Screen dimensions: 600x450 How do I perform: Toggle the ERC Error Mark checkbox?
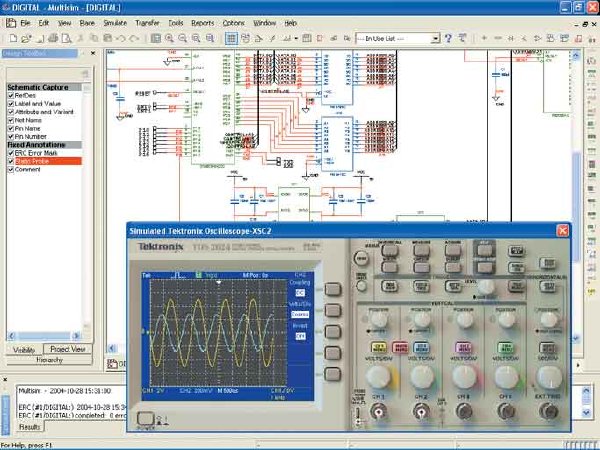click(11, 153)
